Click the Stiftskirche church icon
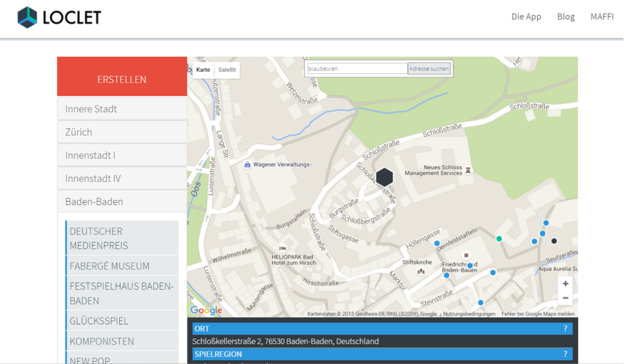This screenshot has width=624, height=364. coord(421,270)
